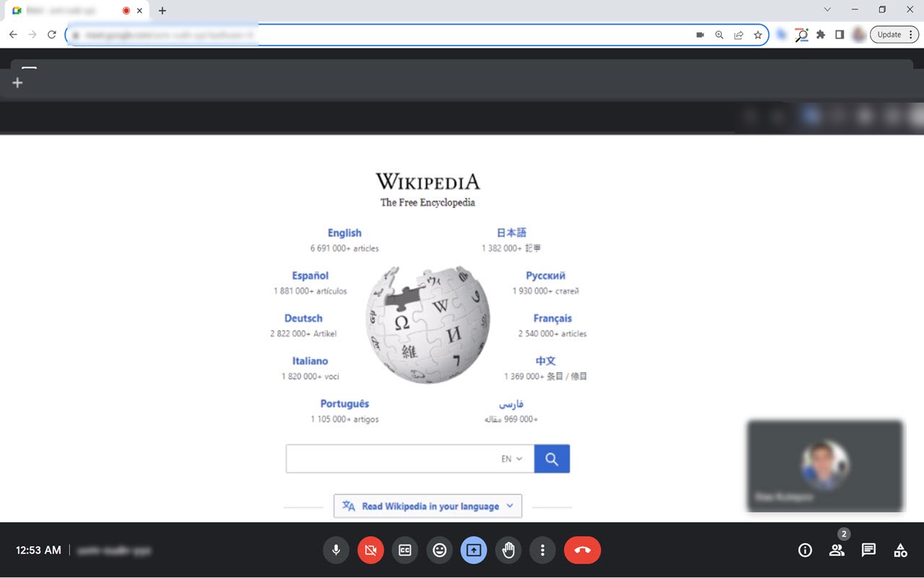924x578 pixels.
Task: Open Chrome side panel icon
Action: click(x=840, y=35)
